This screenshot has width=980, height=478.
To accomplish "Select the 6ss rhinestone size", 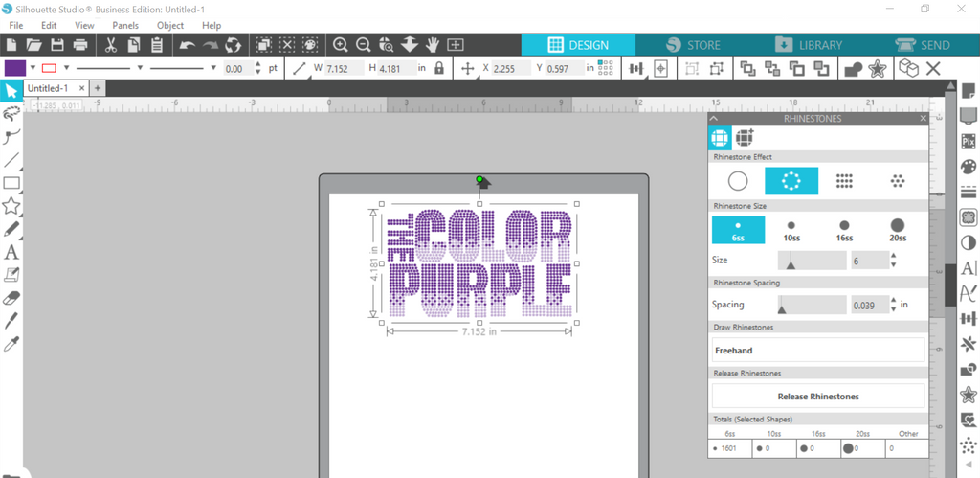I will 738,230.
